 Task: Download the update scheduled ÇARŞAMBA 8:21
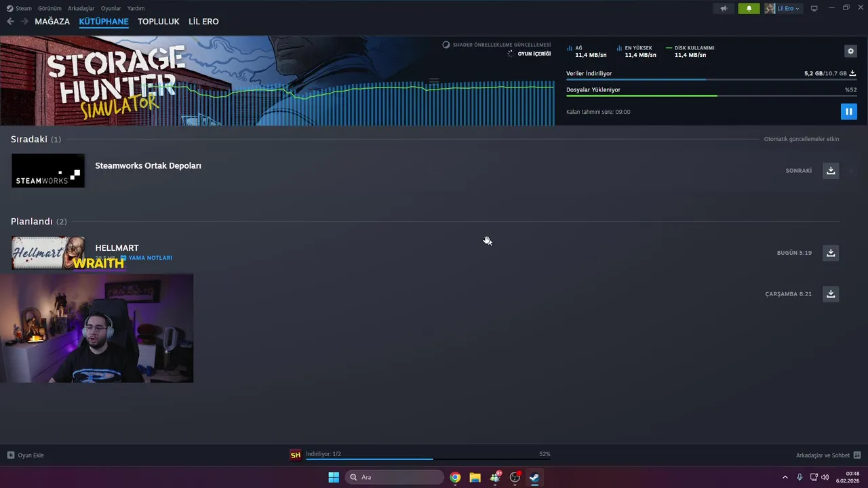(831, 294)
